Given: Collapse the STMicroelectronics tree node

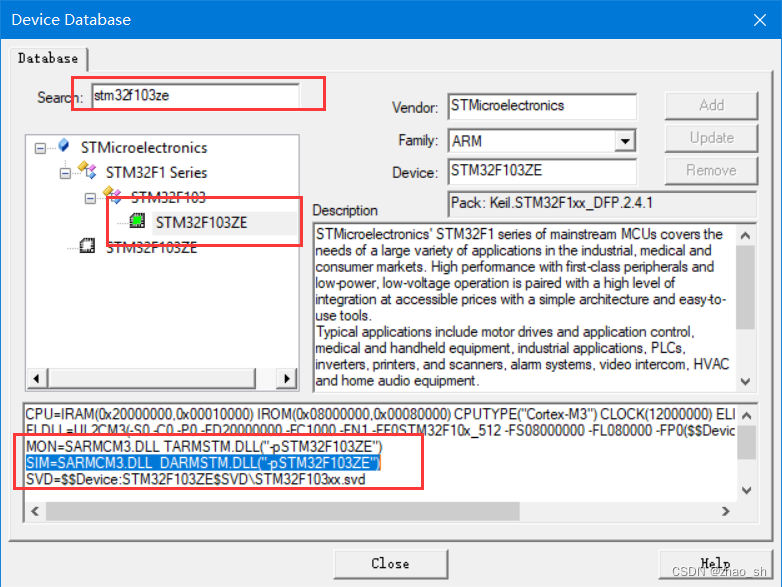Looking at the screenshot, I should pos(40,148).
